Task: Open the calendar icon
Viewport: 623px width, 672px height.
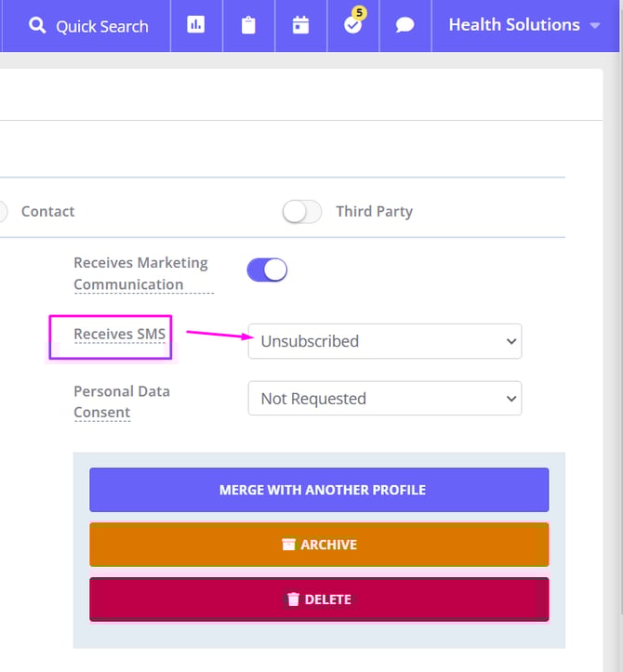Action: pyautogui.click(x=300, y=26)
